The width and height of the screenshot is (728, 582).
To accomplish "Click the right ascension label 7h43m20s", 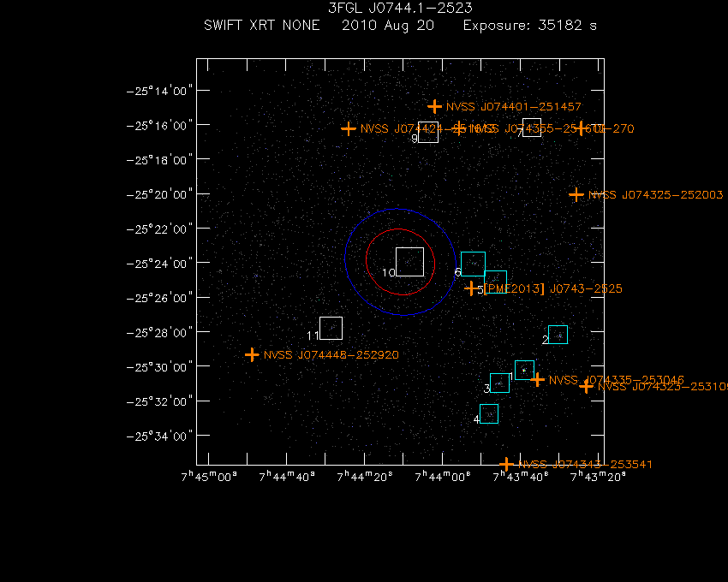I will coord(598,476).
